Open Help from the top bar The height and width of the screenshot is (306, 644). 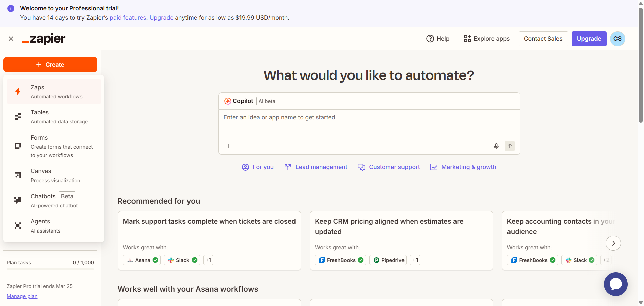click(438, 39)
